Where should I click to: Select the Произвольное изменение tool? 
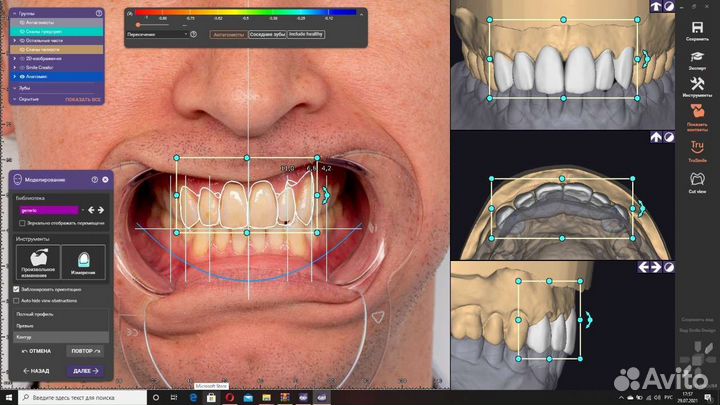coord(37,262)
